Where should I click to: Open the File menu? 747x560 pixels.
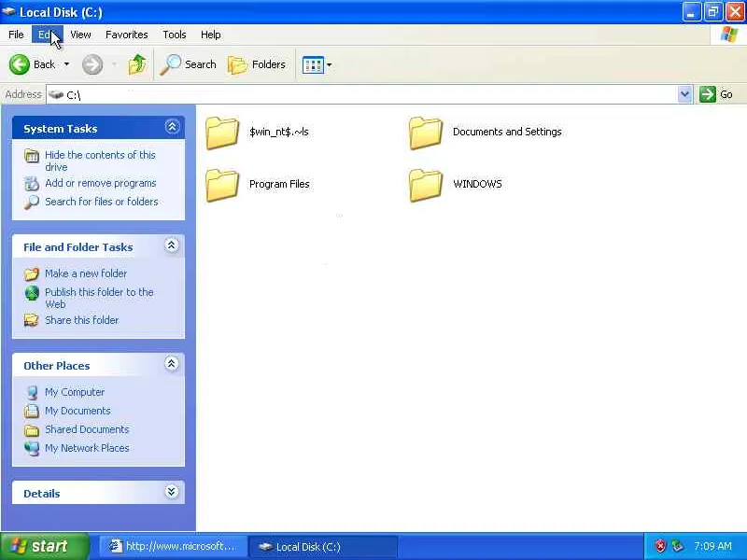click(16, 35)
